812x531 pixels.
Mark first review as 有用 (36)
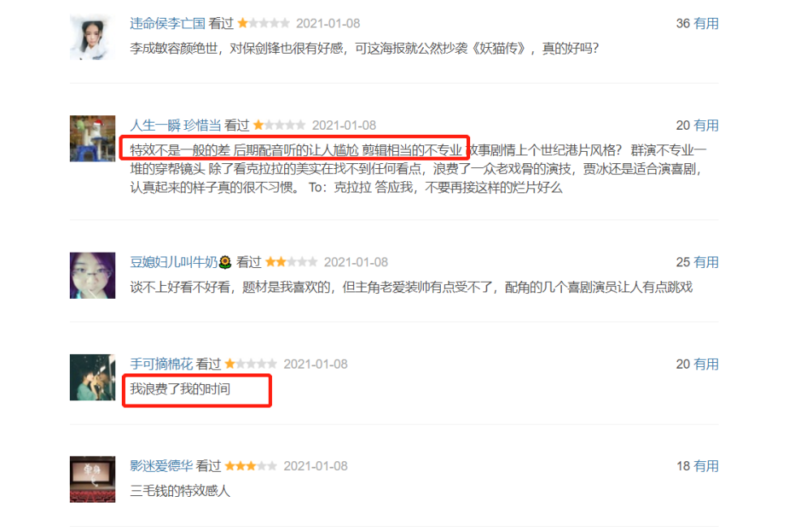706,24
